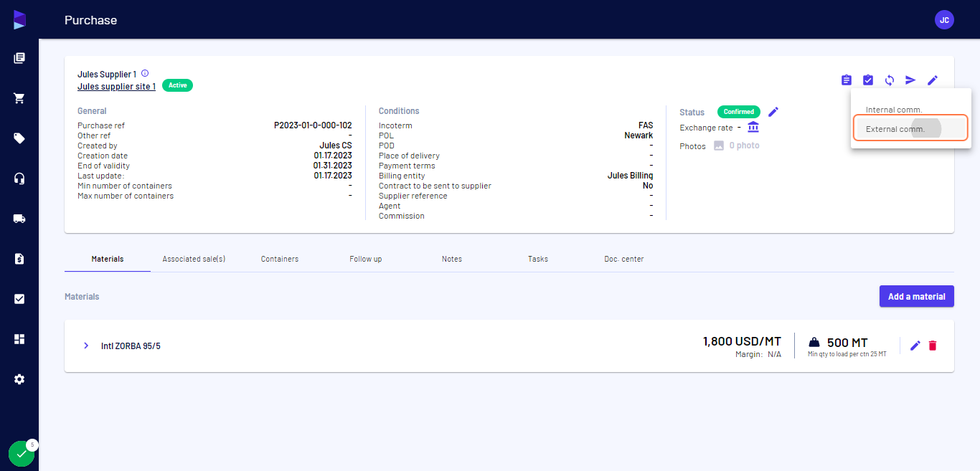980x471 pixels.
Task: Open the Jules supplier site 1 link
Action: click(x=116, y=86)
